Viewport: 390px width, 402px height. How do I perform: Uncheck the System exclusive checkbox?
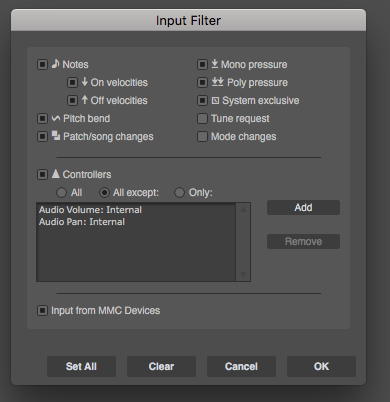click(202, 100)
